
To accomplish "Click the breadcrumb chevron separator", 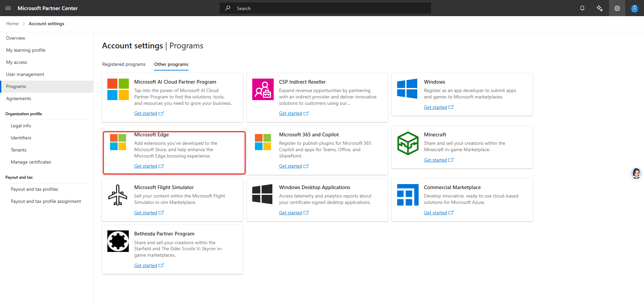I will [x=24, y=24].
